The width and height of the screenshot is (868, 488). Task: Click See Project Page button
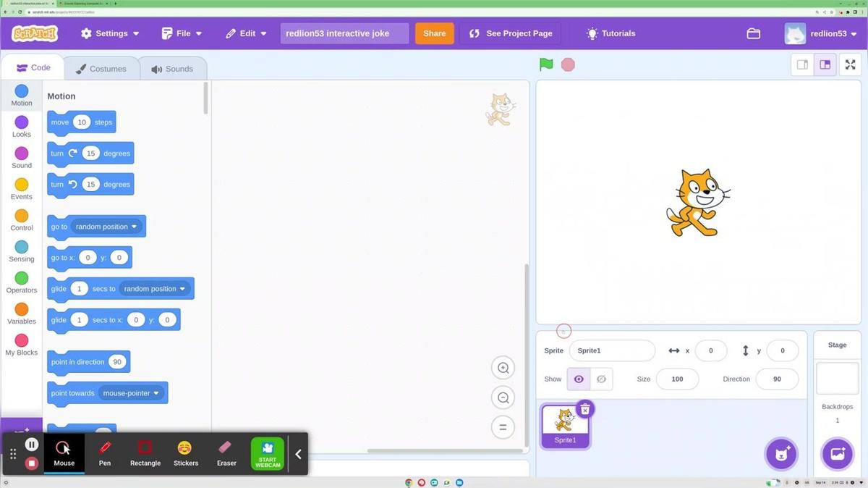click(x=511, y=33)
